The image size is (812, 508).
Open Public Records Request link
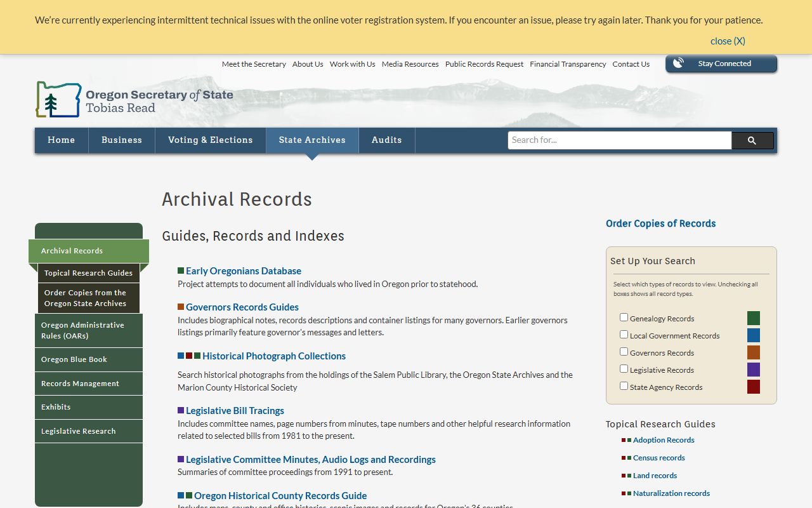[x=485, y=64]
